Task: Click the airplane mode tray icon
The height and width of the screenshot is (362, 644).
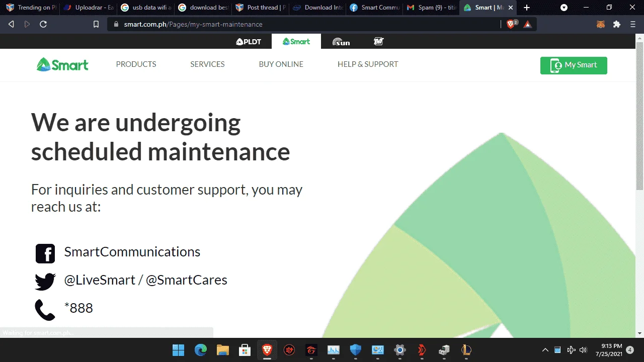Action: (x=571, y=350)
